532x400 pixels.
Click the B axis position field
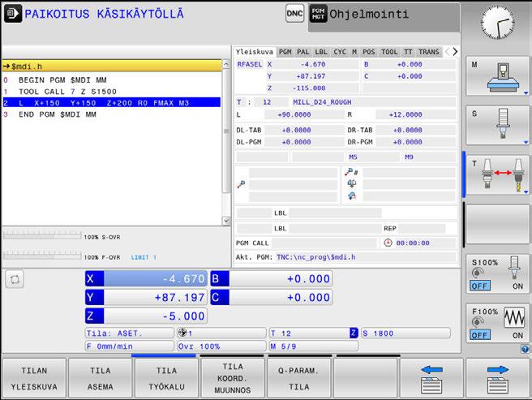(272, 279)
